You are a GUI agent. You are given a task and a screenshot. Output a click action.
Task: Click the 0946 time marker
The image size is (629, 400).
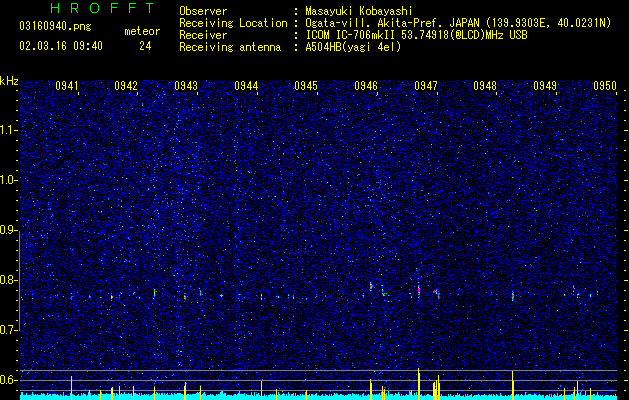[x=366, y=86]
